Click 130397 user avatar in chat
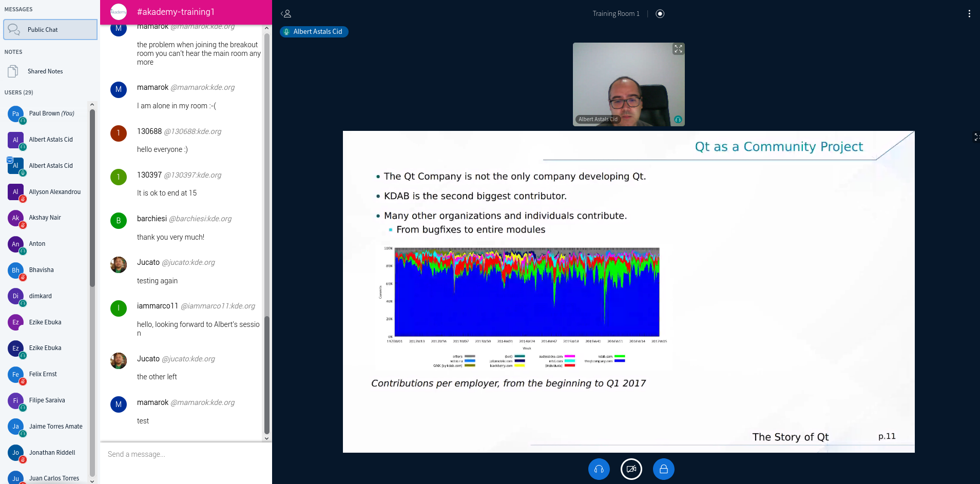The image size is (980, 484). click(x=119, y=177)
